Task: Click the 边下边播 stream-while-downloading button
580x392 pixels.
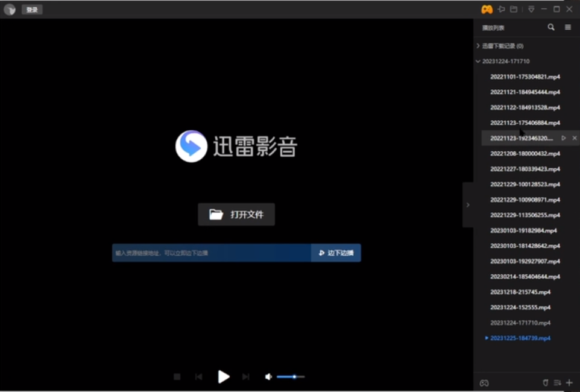Action: point(336,253)
